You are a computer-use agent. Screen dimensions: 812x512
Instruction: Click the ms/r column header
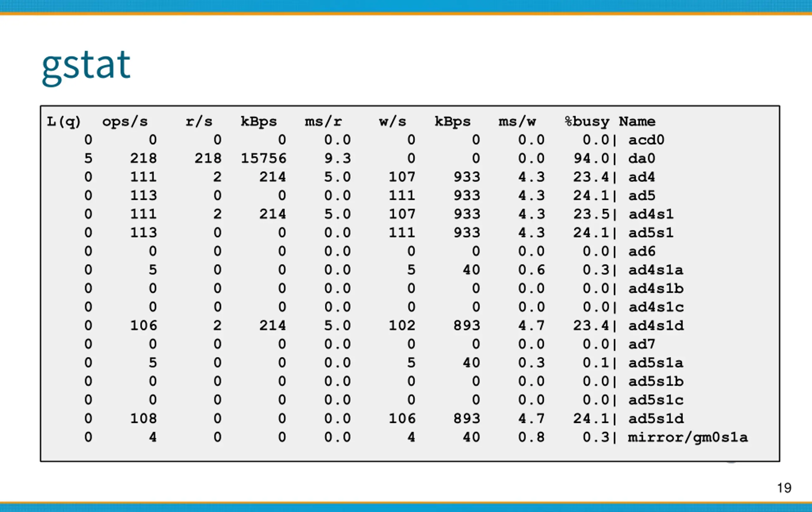pos(323,122)
